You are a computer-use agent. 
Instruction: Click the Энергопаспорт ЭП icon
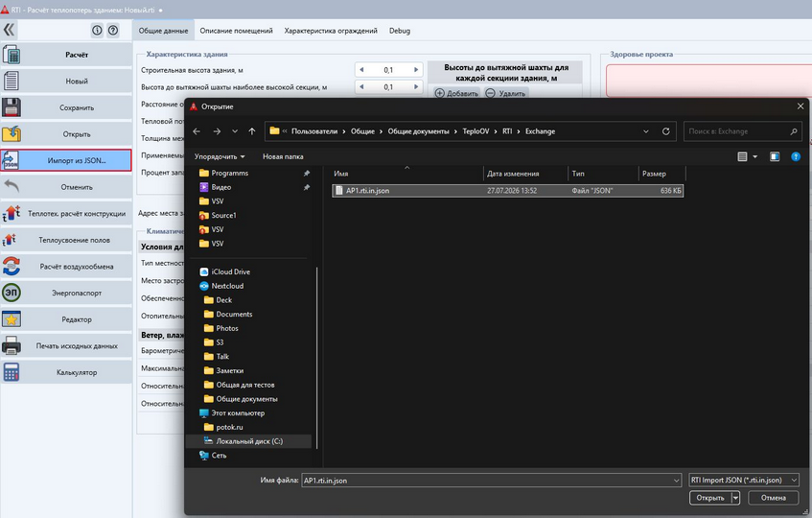12,293
